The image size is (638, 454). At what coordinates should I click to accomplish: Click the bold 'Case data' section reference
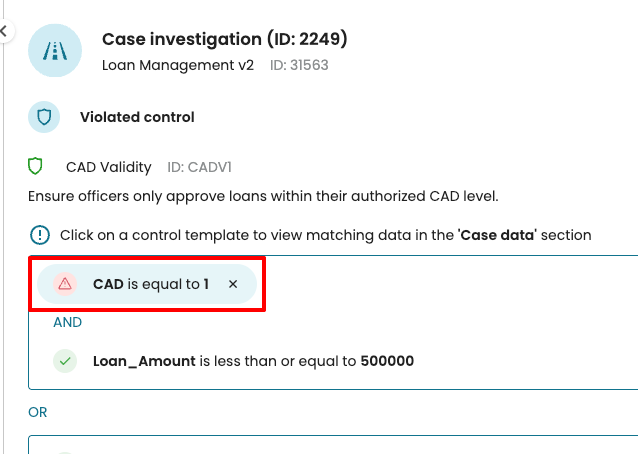tap(491, 236)
